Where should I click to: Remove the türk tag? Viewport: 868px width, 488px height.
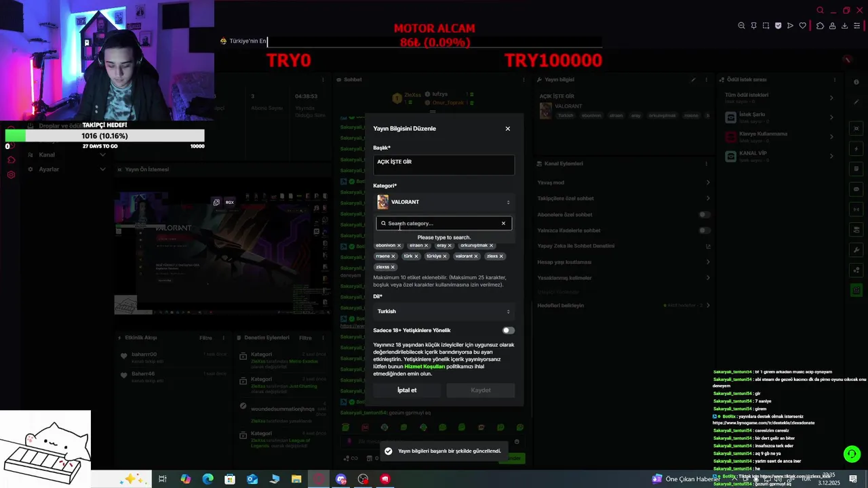(x=416, y=256)
